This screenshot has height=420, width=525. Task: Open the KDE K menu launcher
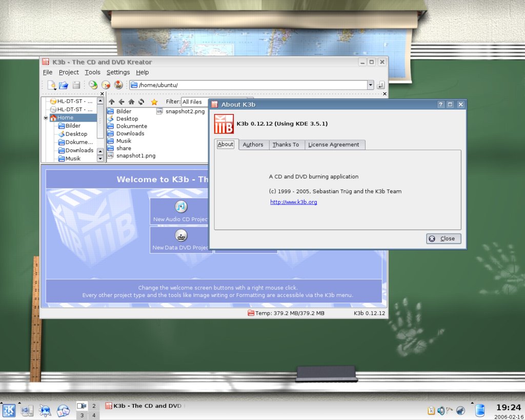pos(9,410)
